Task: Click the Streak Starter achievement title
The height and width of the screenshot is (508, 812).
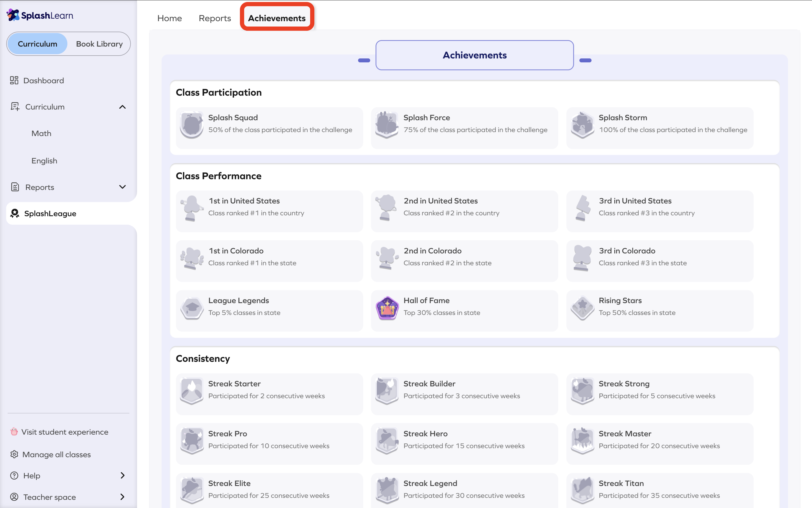Action: pyautogui.click(x=234, y=384)
